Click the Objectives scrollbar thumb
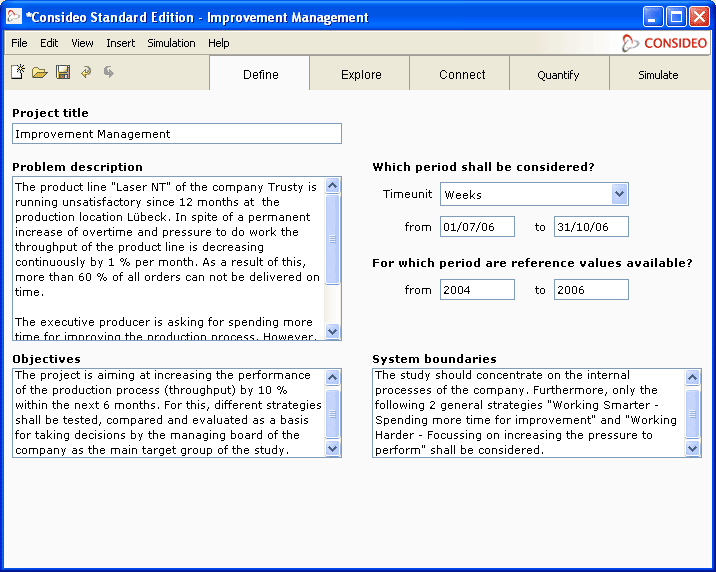 (332, 413)
